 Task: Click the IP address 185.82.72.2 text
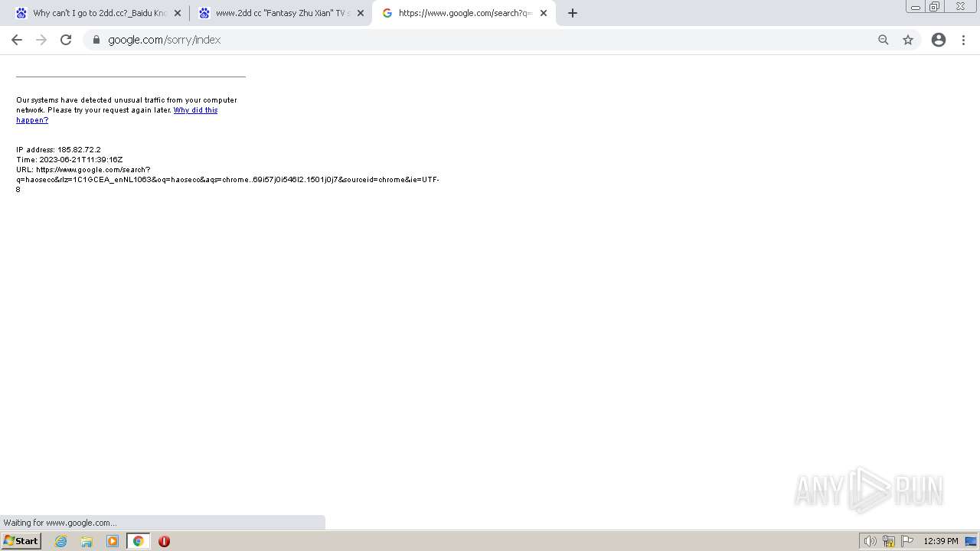[x=58, y=150]
